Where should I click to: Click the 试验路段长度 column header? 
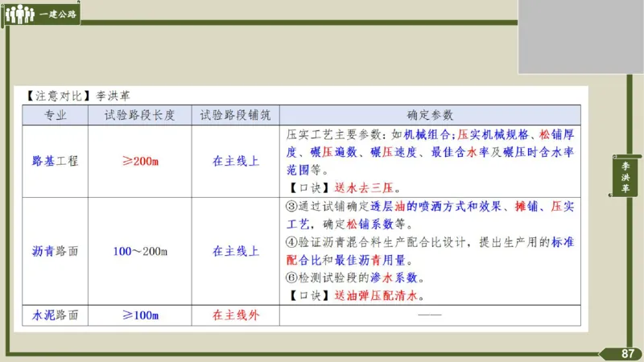(139, 115)
